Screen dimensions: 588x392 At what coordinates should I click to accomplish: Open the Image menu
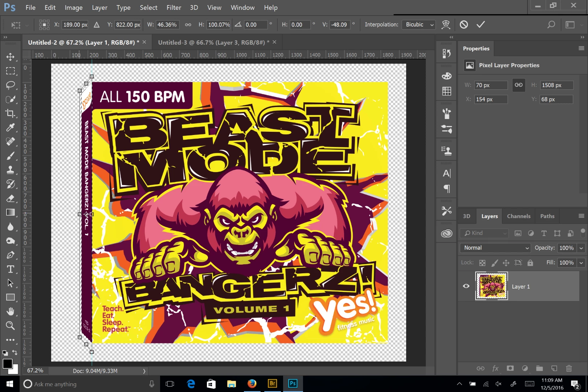click(x=74, y=8)
